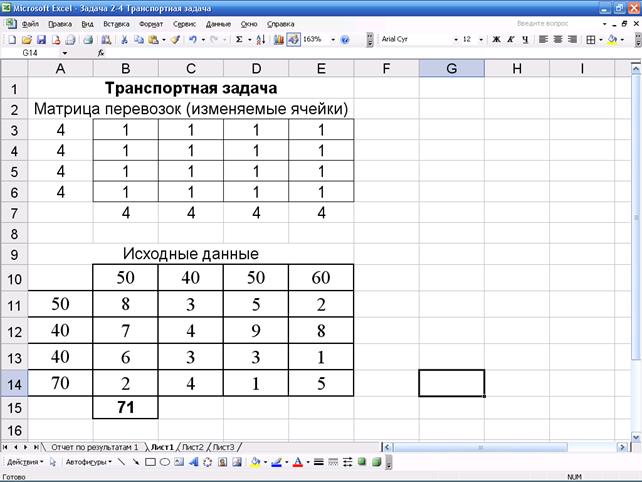Copy selection using the Copy icon
The width and height of the screenshot is (642, 482).
tap(139, 40)
